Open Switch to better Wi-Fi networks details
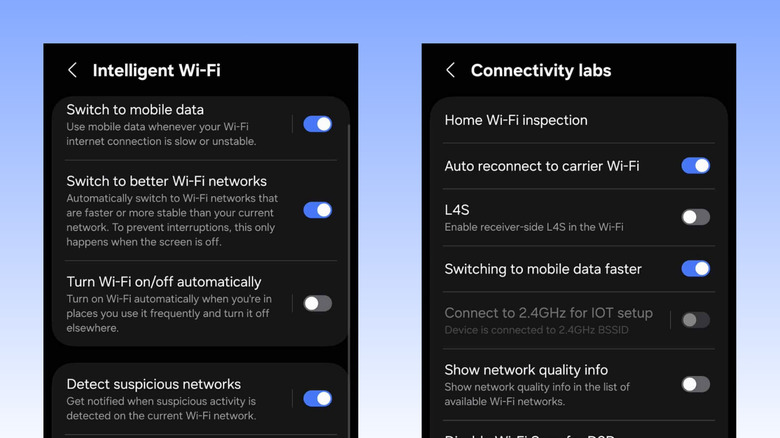 click(167, 182)
